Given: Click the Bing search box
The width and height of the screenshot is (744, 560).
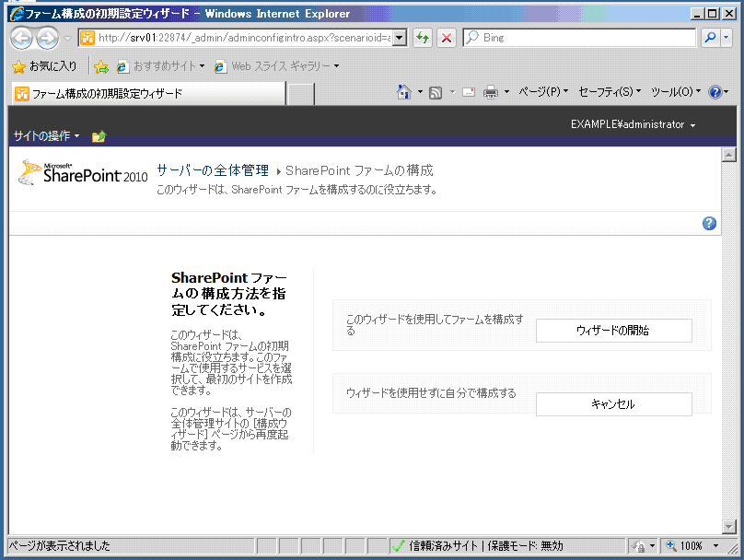Looking at the screenshot, I should [x=579, y=38].
